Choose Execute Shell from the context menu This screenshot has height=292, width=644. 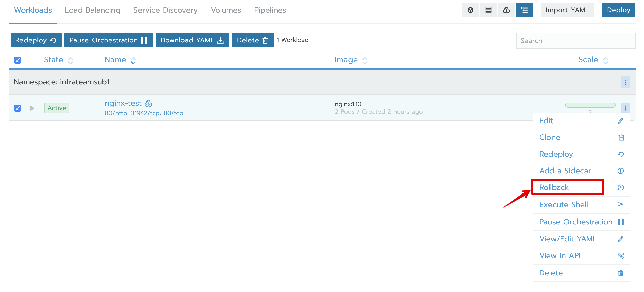tap(563, 205)
